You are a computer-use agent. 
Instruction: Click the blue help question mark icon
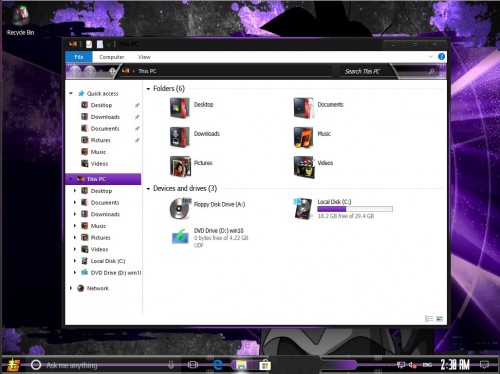click(441, 57)
